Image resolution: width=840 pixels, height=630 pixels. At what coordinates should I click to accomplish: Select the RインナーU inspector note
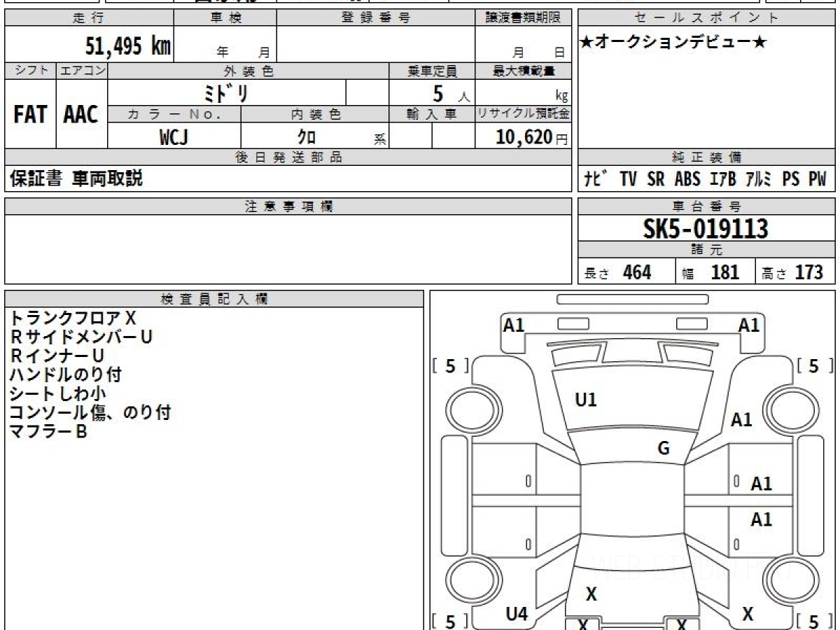pyautogui.click(x=57, y=356)
